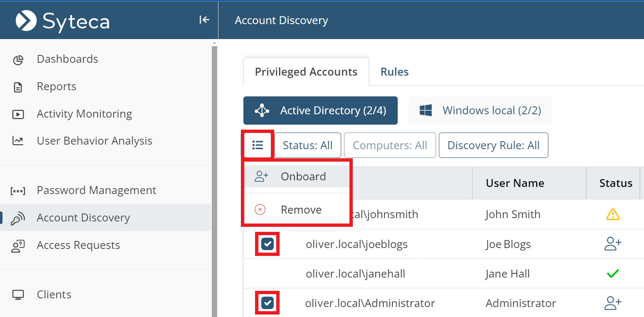
Task: Click the green checkmark for Jane Hall
Action: 613,274
